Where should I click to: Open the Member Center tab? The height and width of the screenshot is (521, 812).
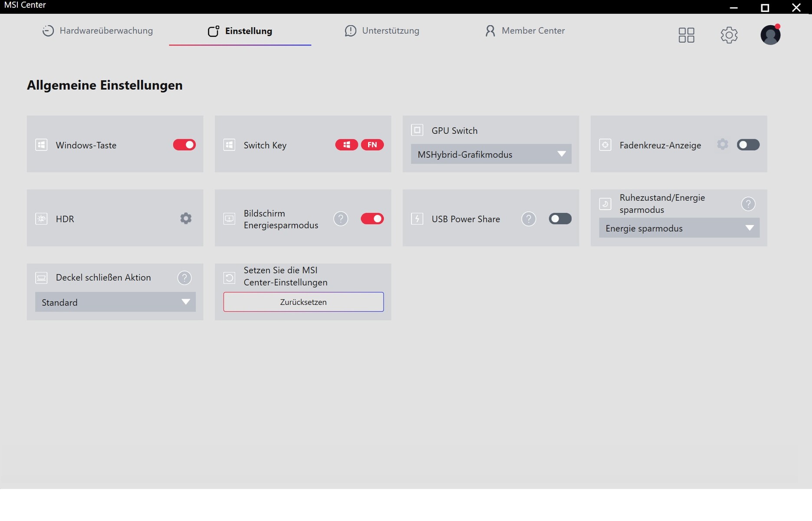525,31
